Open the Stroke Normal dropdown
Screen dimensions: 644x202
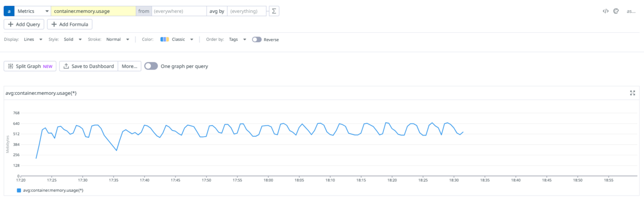click(118, 39)
